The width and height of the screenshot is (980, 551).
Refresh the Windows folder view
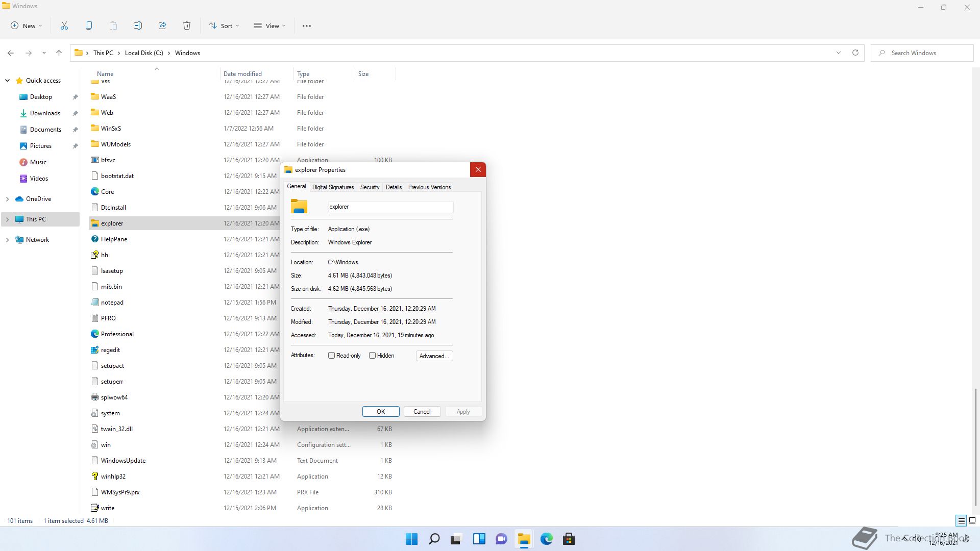(x=855, y=53)
